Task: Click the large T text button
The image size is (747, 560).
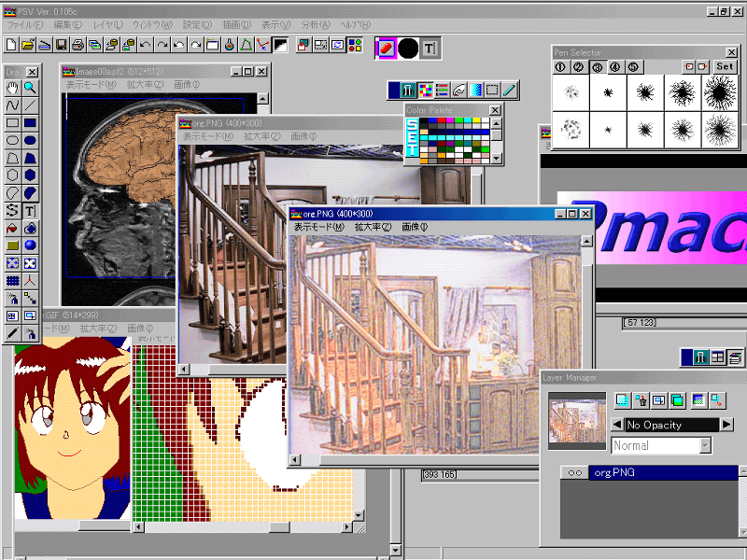Action: point(430,49)
